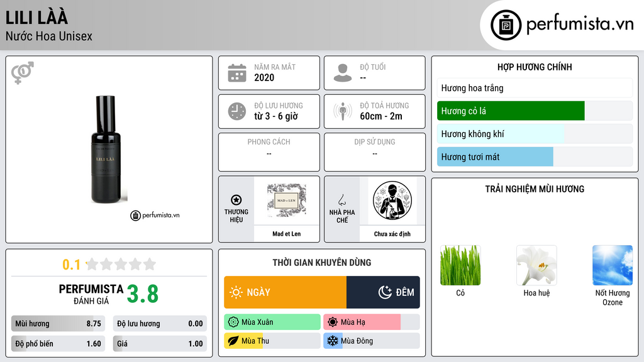644x362 pixels.
Task: Open the Mad et Len brand link
Action: (287, 234)
